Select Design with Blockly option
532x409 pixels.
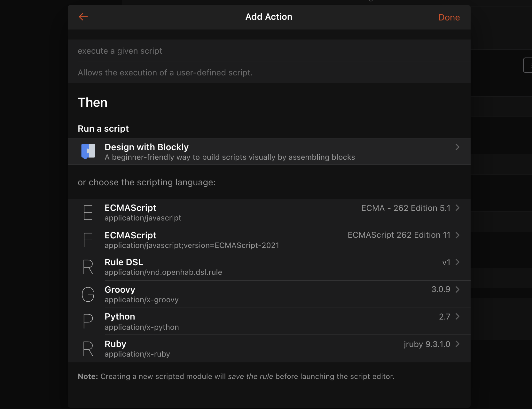(146, 147)
